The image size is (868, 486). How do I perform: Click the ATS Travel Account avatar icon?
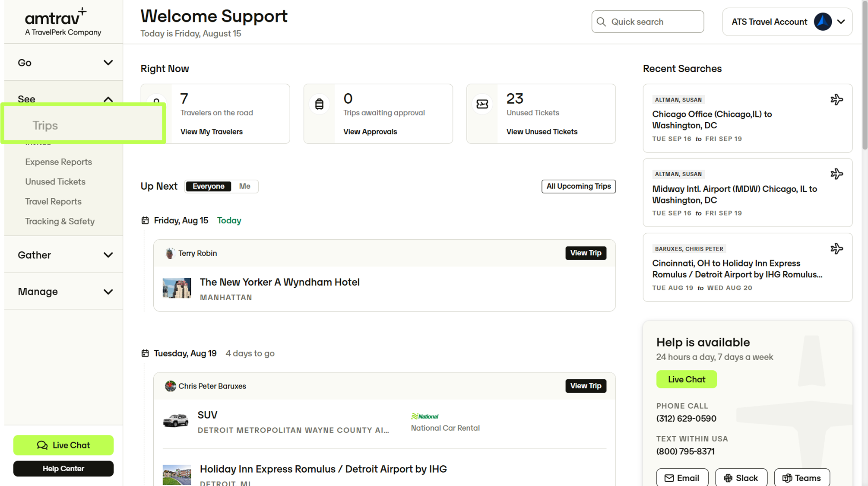tap(823, 22)
